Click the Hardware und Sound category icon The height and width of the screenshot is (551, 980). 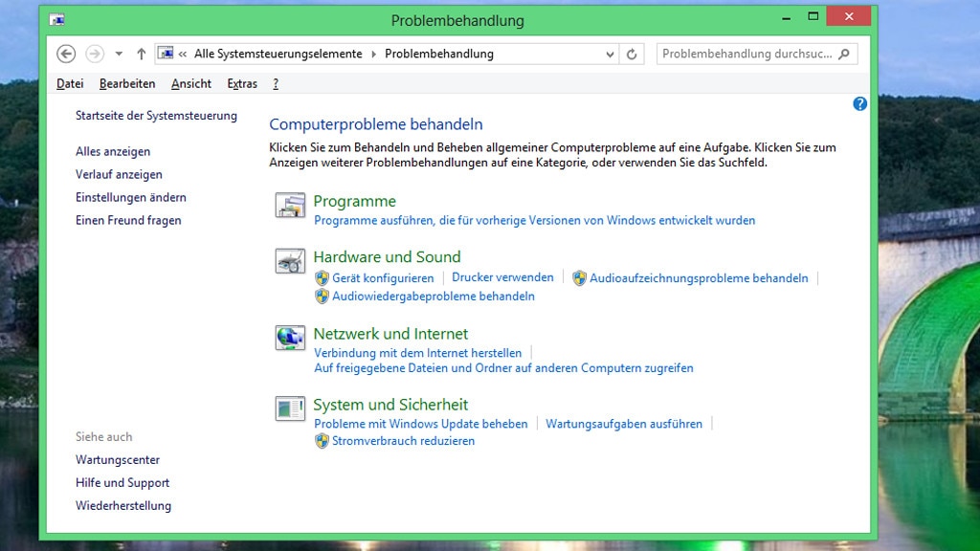point(290,260)
